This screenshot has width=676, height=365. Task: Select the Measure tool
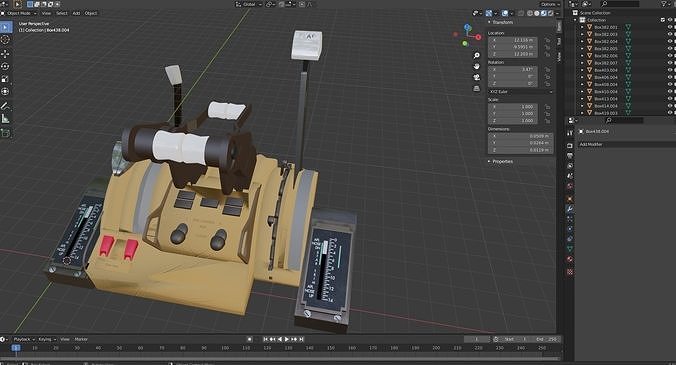click(6, 119)
